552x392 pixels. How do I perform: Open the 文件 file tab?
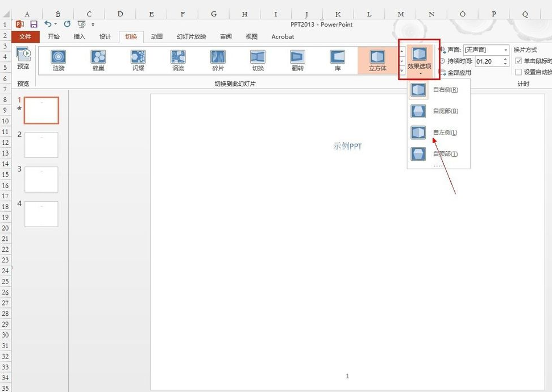[x=25, y=37]
